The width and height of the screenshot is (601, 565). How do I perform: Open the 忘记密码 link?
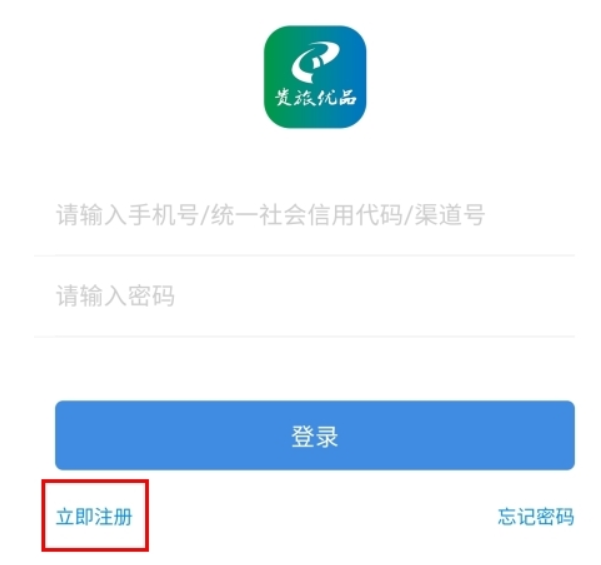pos(536,516)
